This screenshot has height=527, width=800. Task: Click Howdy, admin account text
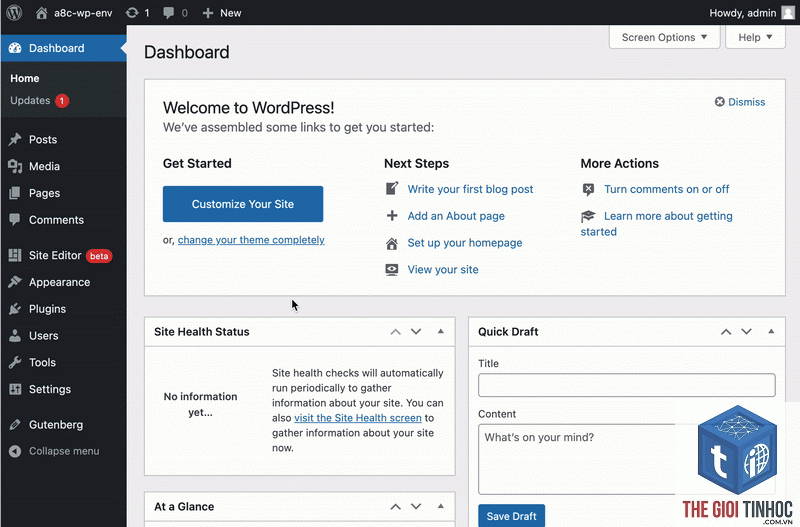coord(742,13)
